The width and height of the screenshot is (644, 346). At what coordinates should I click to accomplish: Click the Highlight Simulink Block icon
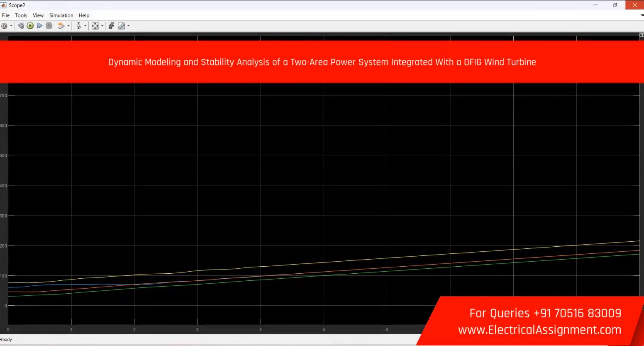61,26
